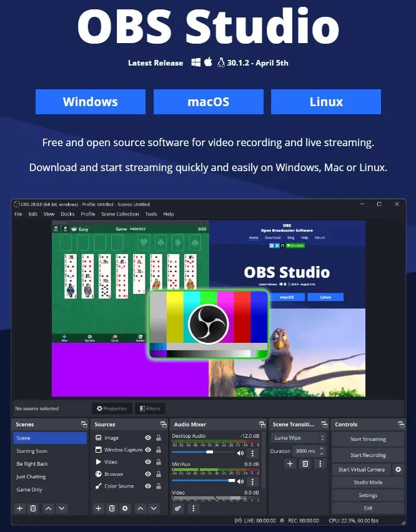This screenshot has width=416, height=532.
Task: Move scene down in the list
Action: (x=62, y=508)
